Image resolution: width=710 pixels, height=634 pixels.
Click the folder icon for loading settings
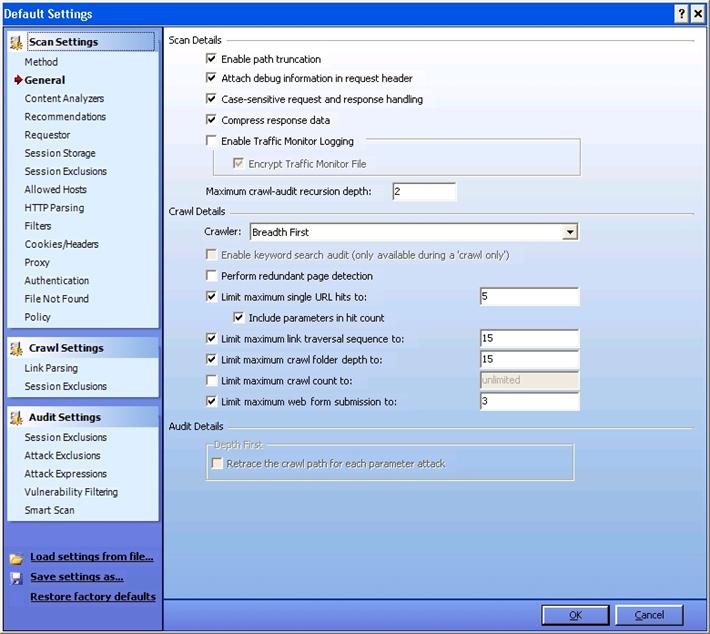pos(16,558)
